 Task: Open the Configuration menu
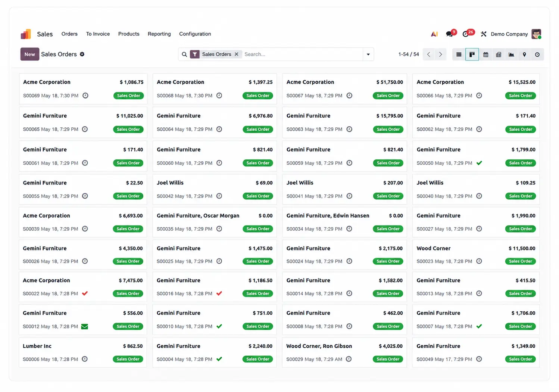[x=195, y=34]
